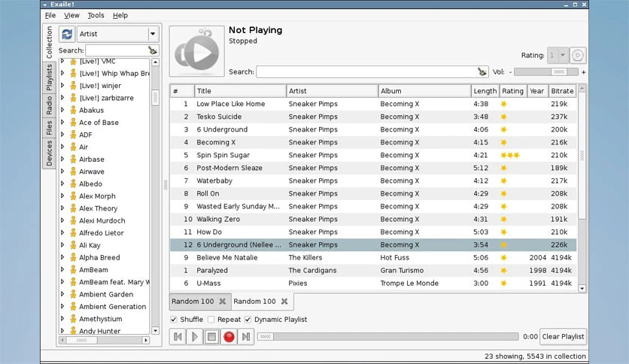Click the Abakus artist icon
629x364 pixels.
73,111
